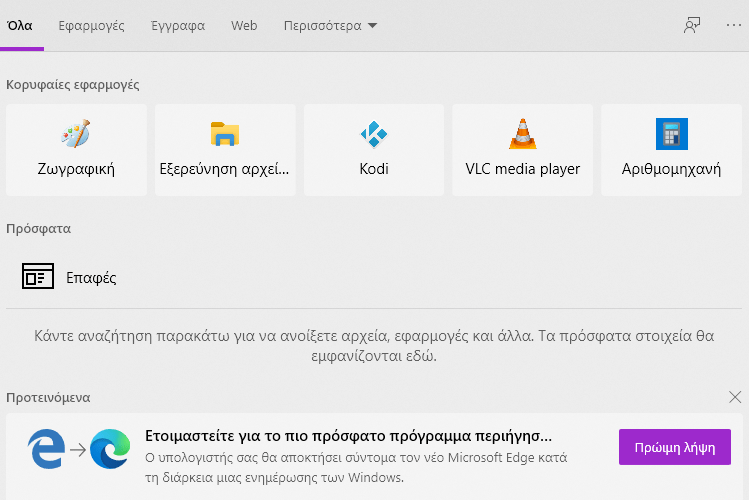Click the Επαφές settings icon

click(38, 276)
